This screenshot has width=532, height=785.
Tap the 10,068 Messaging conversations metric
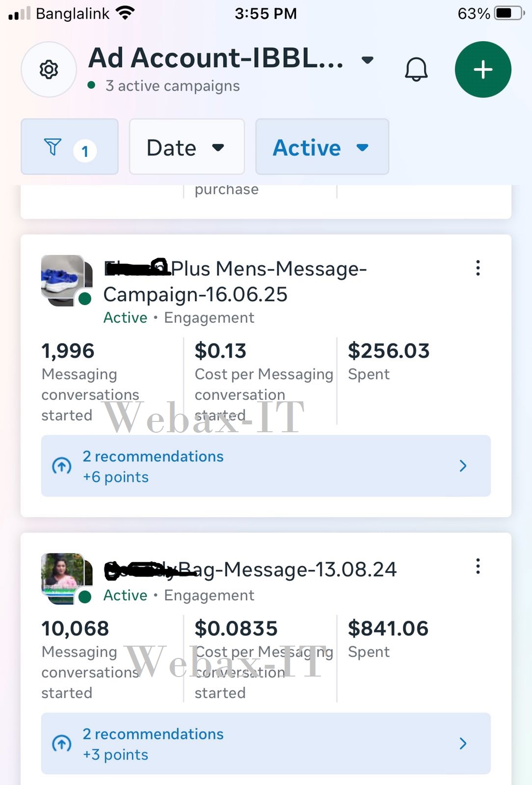click(x=91, y=660)
